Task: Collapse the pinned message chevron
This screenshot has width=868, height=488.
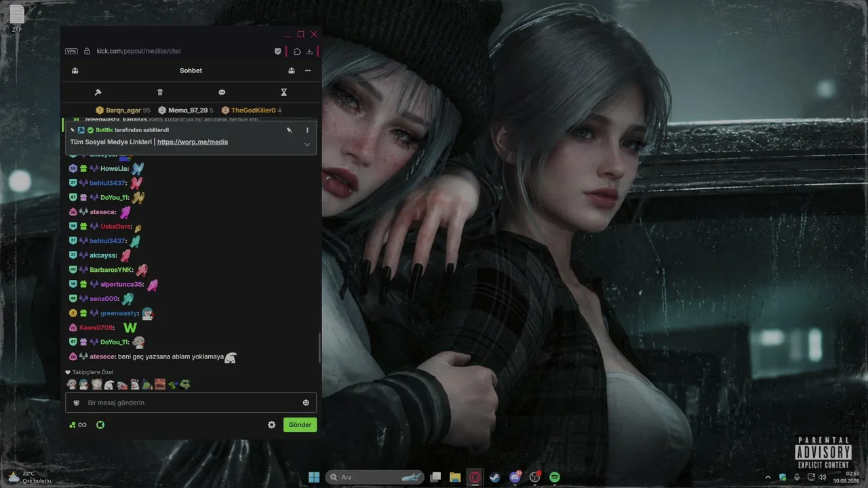Action: pos(307,144)
